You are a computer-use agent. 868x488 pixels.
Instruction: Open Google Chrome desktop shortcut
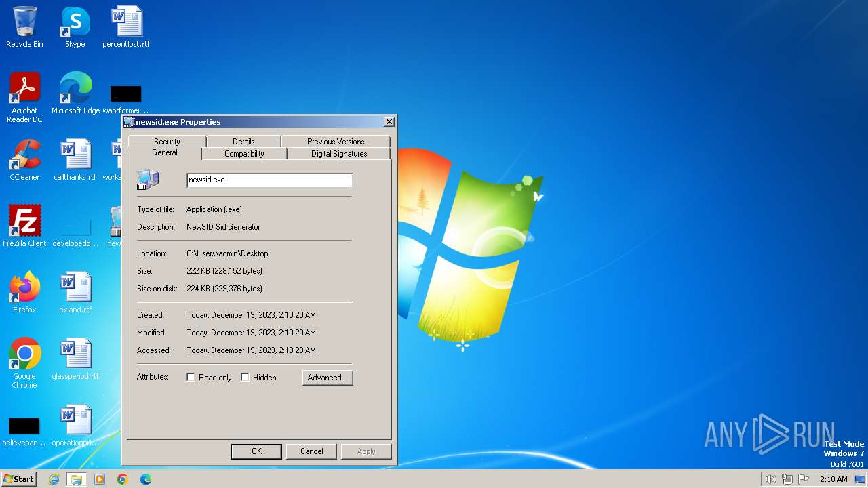(x=24, y=363)
